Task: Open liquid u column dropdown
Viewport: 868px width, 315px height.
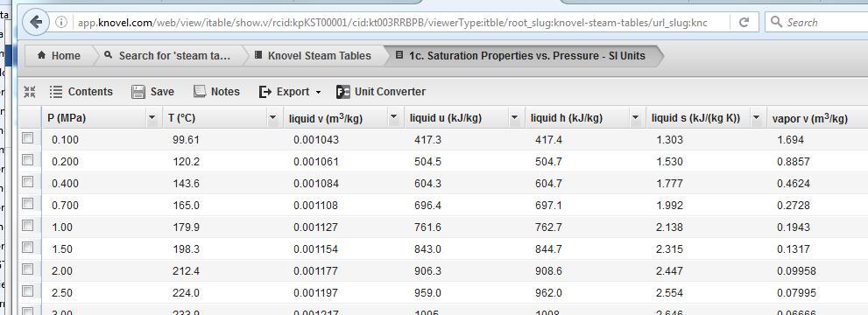Action: (x=515, y=118)
